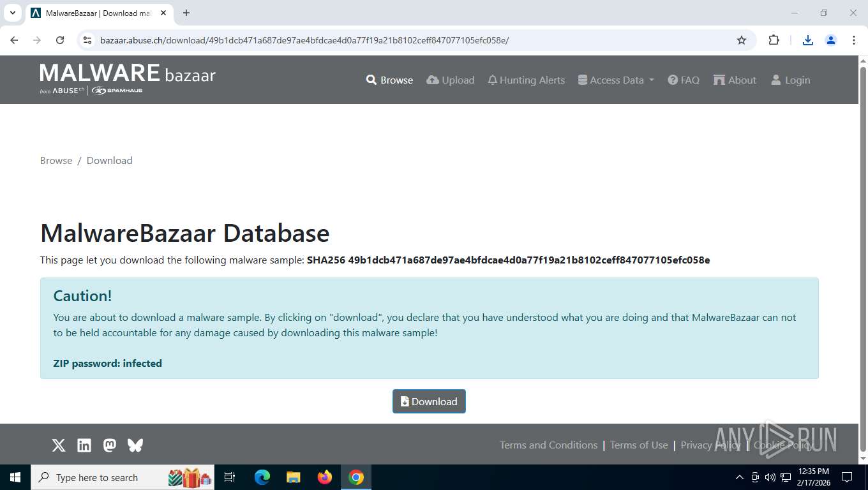Switch to Chrome on taskbar
This screenshot has height=490, width=868.
(356, 477)
